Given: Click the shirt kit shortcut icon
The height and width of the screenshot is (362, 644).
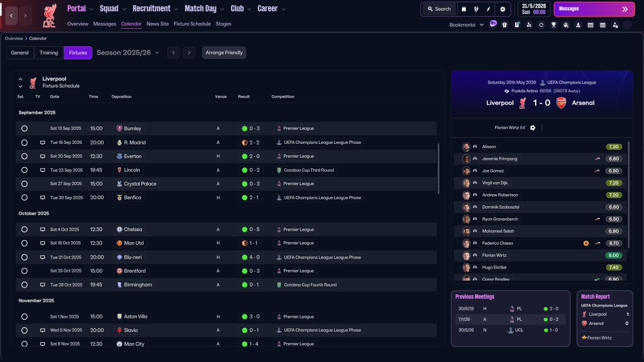Looking at the screenshot, I should click(505, 25).
